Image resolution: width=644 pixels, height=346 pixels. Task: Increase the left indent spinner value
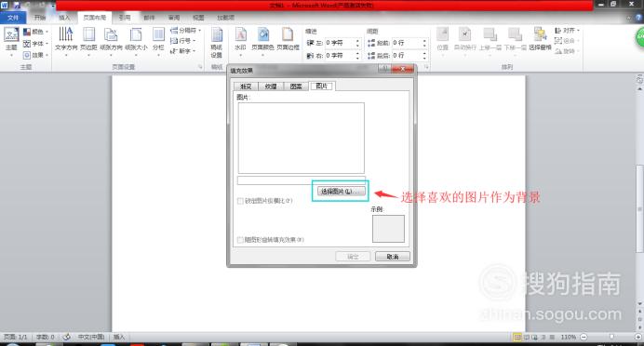[357, 41]
